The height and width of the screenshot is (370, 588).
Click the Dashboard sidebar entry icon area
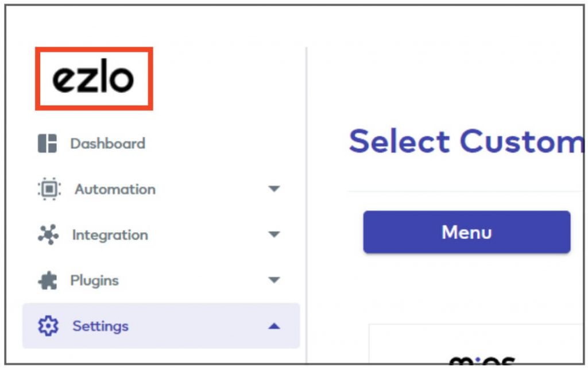coord(49,143)
